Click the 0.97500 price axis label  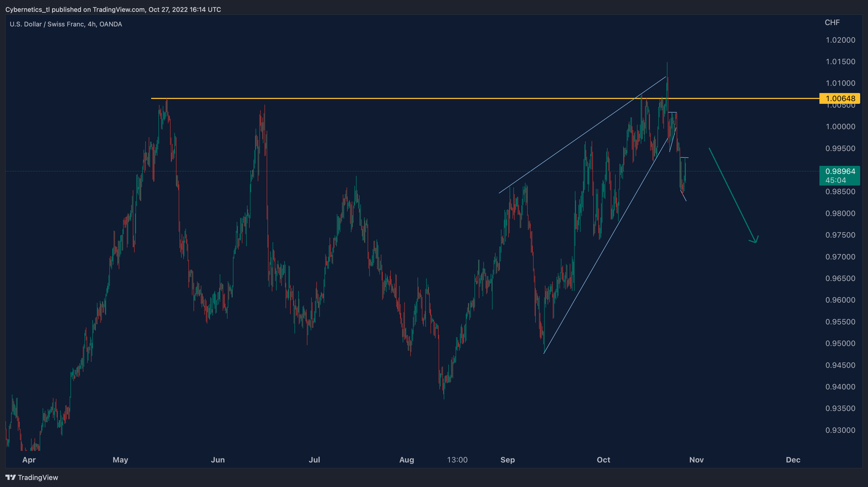pos(840,235)
